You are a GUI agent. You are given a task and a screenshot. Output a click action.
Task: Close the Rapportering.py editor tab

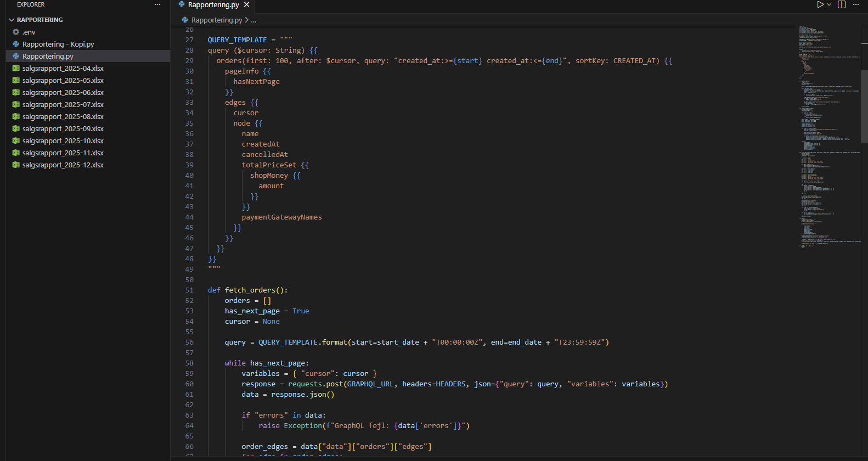247,4
